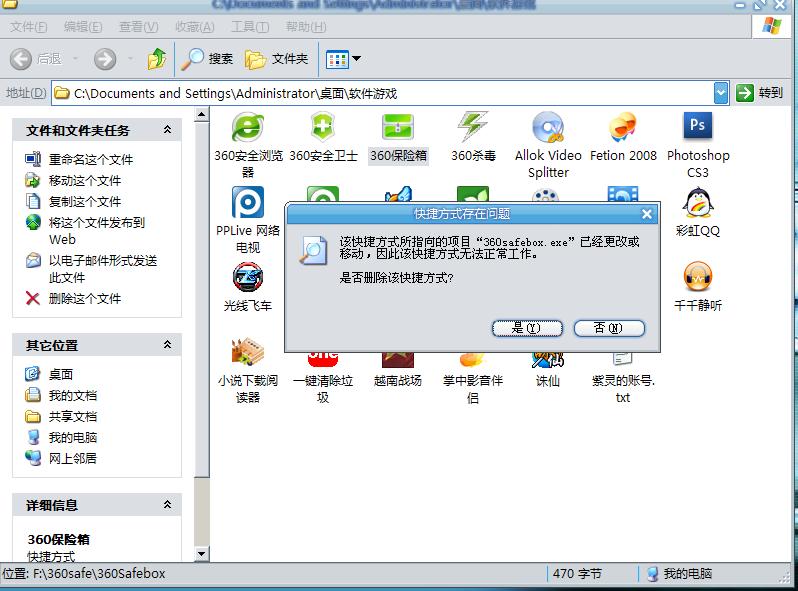
Task: Select the 诛仙 file label
Action: 548,381
